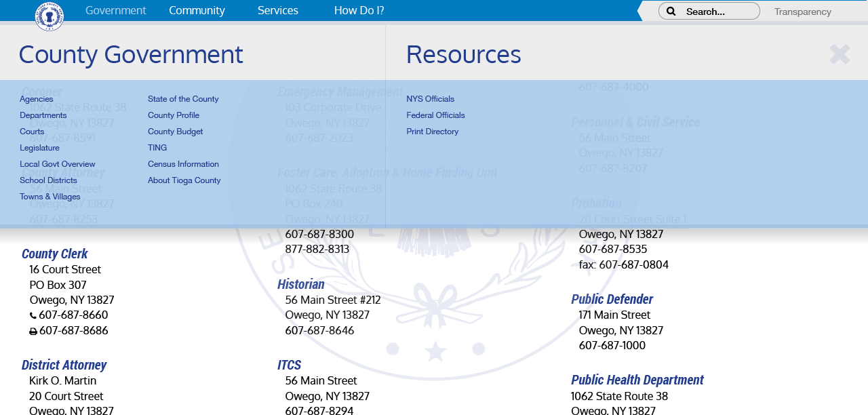Open the Government menu
This screenshot has height=415, width=868.
pos(116,10)
